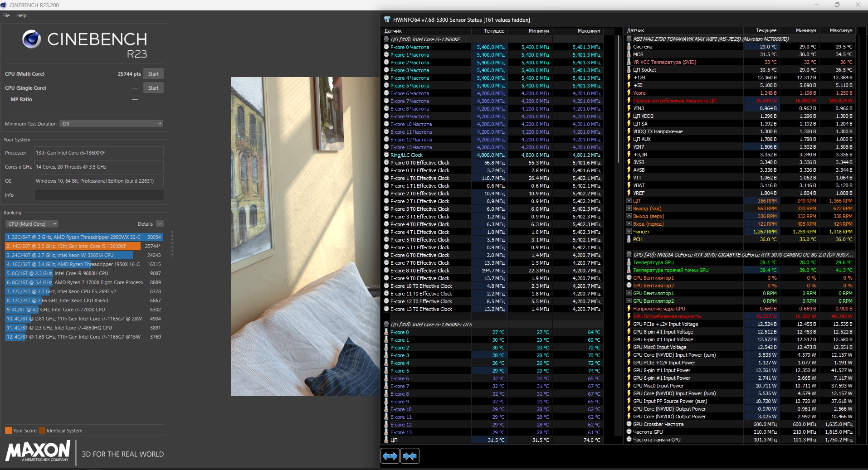Open the File menu in Cinebench
The width and height of the screenshot is (868, 470).
6,15
